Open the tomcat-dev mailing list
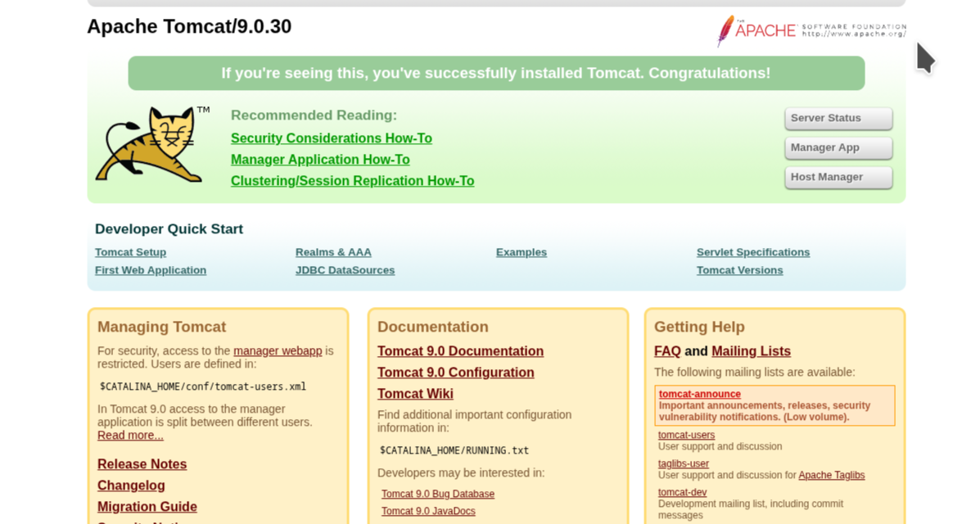Screen dimensions: 980x524 point(682,493)
